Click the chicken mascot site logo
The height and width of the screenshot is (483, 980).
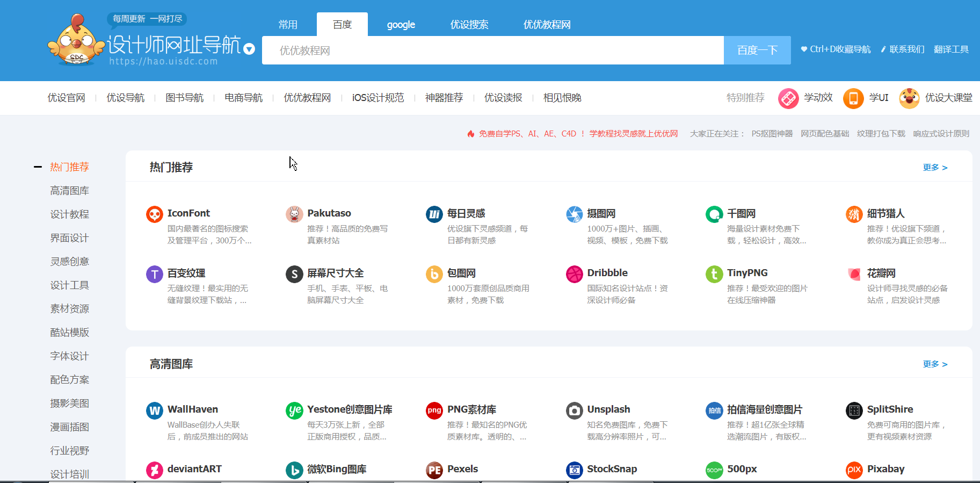pos(76,40)
